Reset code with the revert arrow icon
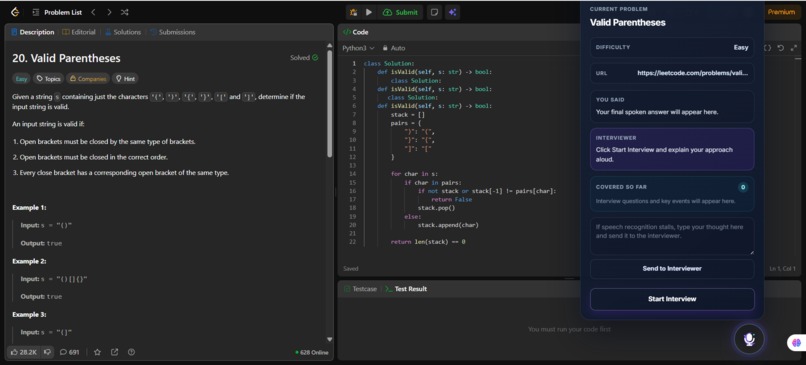The height and width of the screenshot is (365, 806). [781, 48]
